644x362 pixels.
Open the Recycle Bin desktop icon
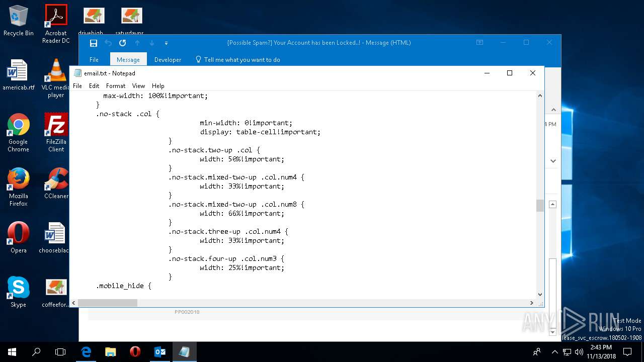point(19,21)
